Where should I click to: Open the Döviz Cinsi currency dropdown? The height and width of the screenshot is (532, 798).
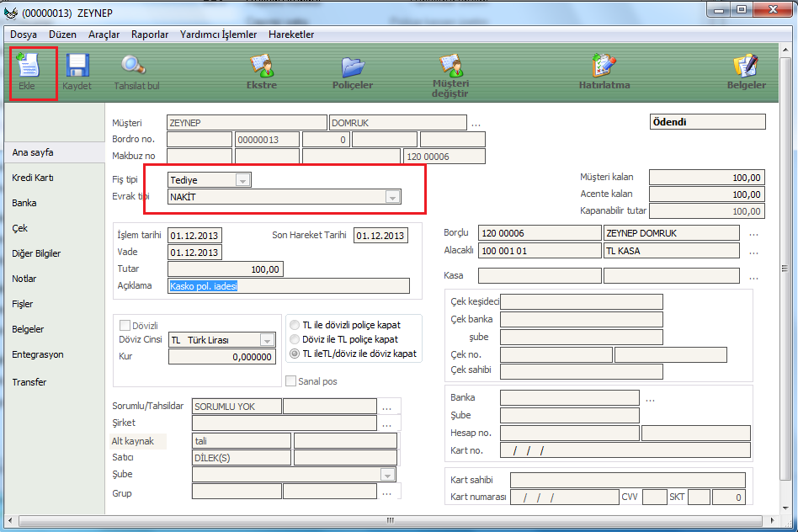click(266, 340)
